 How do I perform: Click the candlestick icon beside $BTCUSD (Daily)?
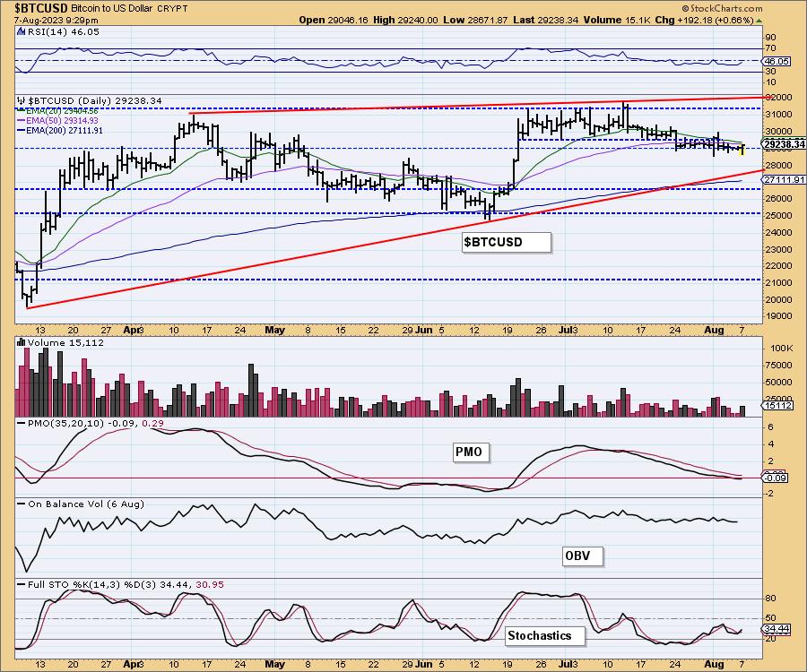pos(22,100)
